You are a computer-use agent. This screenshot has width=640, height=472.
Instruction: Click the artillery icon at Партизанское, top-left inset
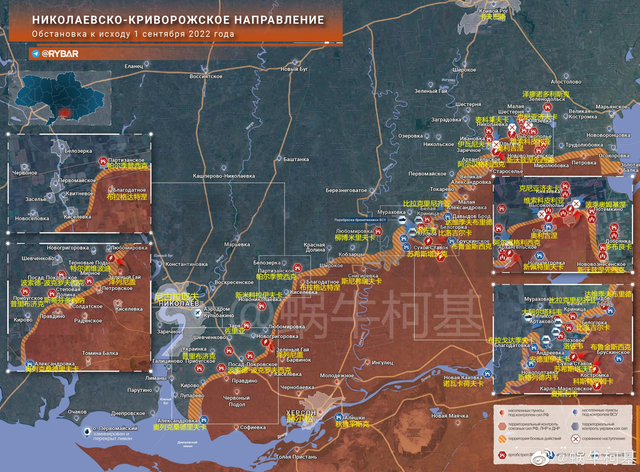(103, 162)
